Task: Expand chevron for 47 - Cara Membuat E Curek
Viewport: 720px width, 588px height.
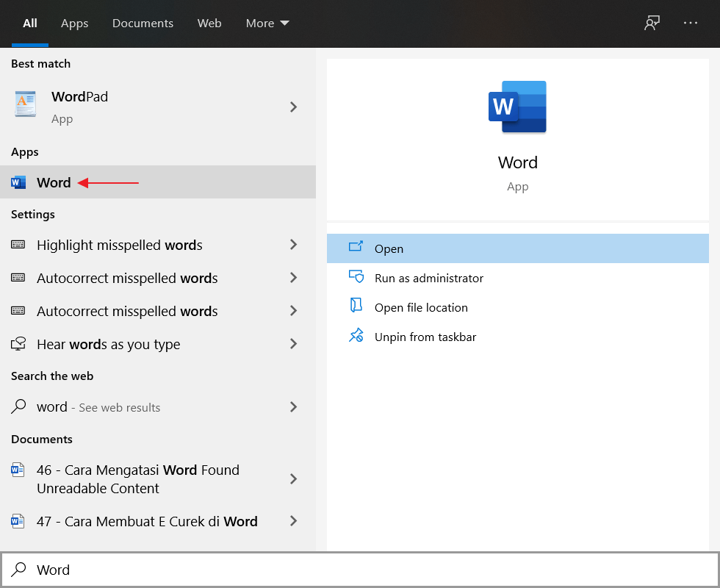Action: 293,521
